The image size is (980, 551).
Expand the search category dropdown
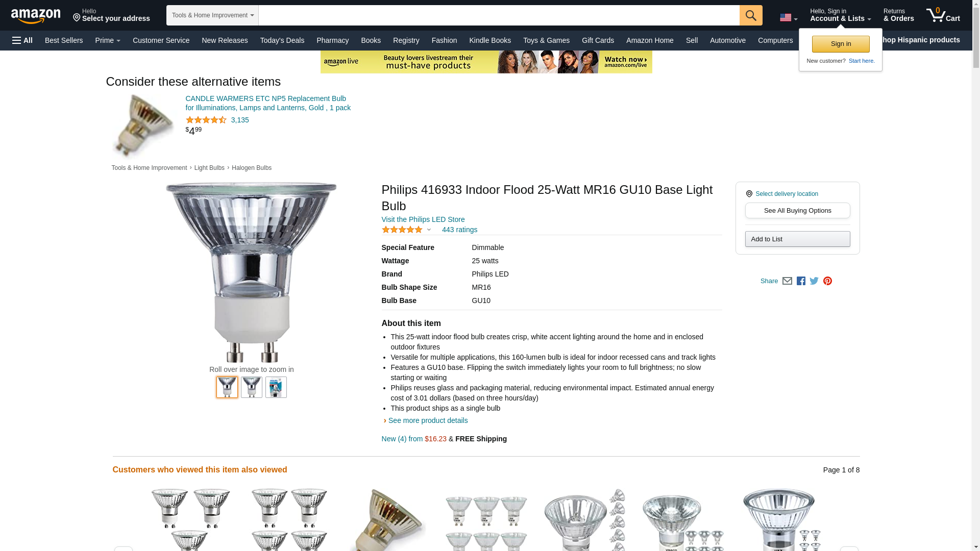[x=212, y=15]
